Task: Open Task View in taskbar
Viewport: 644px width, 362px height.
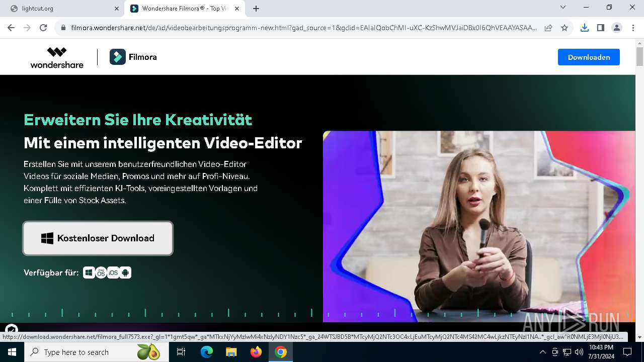Action: 181,352
